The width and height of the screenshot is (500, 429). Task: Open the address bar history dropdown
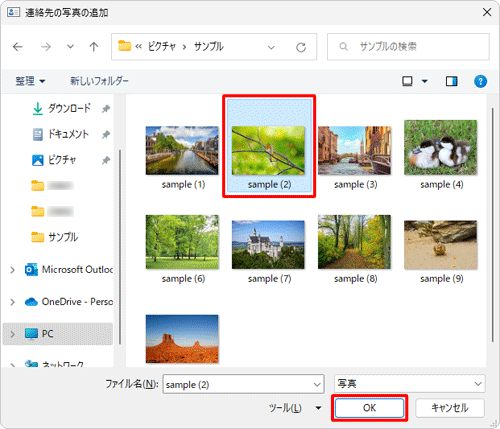point(271,47)
